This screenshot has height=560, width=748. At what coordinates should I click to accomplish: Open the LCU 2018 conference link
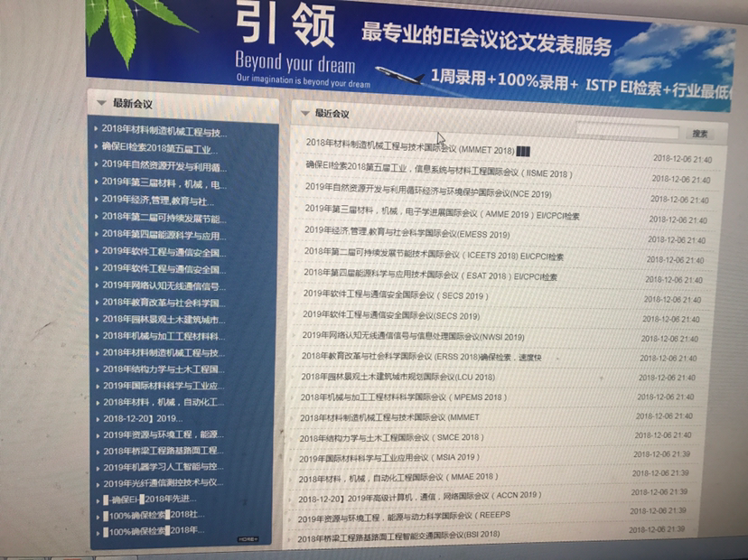coord(397,377)
